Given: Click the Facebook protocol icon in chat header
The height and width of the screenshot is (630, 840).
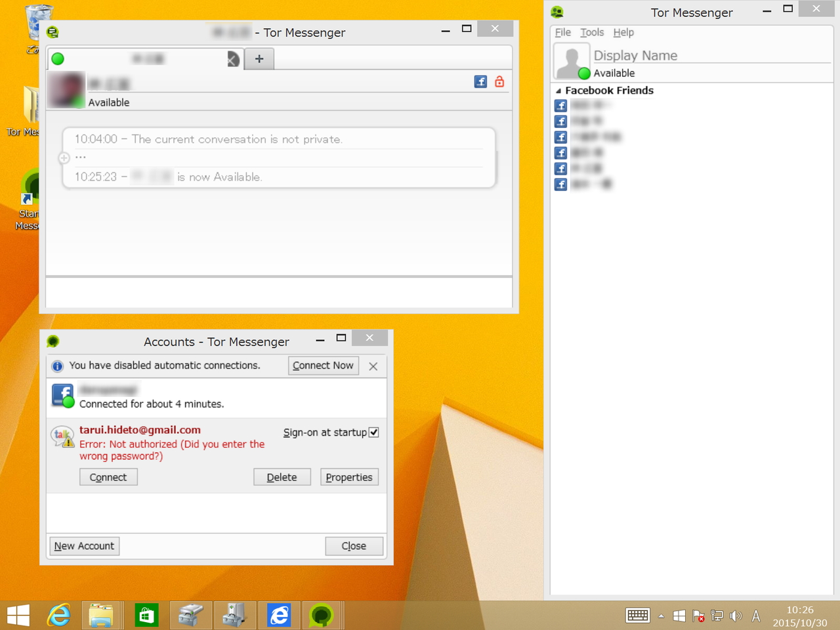Looking at the screenshot, I should pyautogui.click(x=480, y=81).
